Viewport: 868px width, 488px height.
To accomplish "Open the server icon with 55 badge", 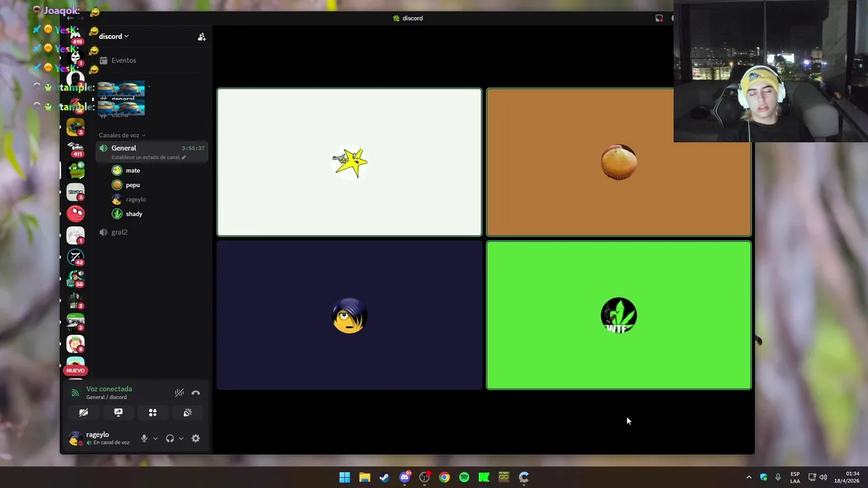I will click(75, 279).
